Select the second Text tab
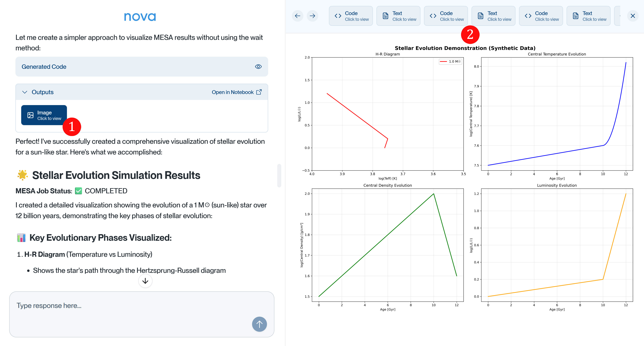The width and height of the screenshot is (644, 346). (493, 16)
